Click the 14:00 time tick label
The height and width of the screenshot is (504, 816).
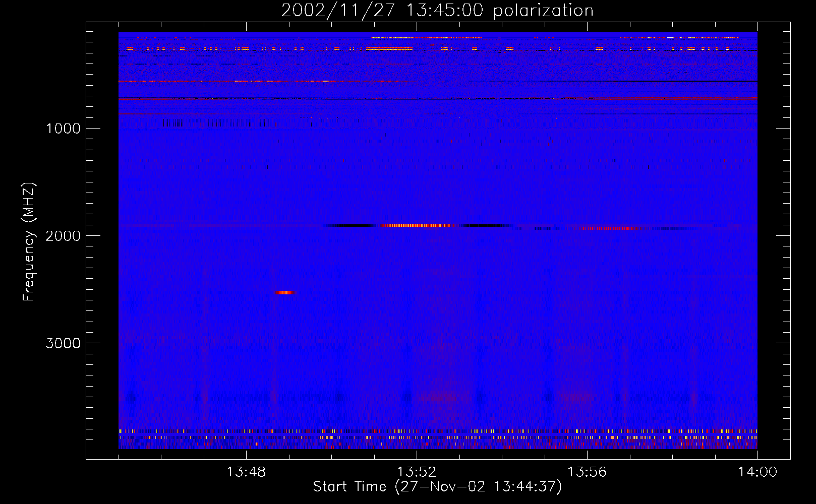[x=757, y=472]
